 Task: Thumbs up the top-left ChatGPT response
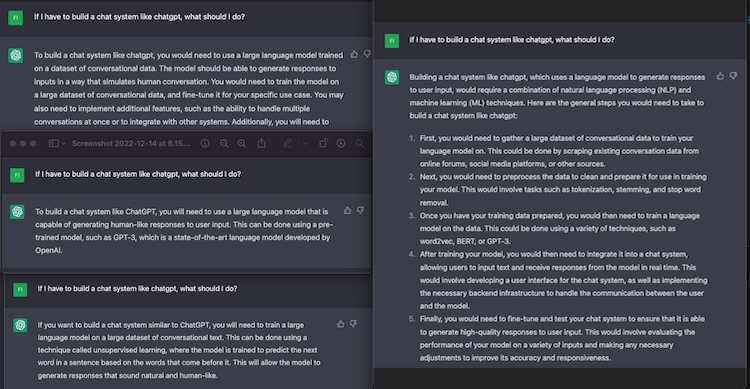(354, 54)
